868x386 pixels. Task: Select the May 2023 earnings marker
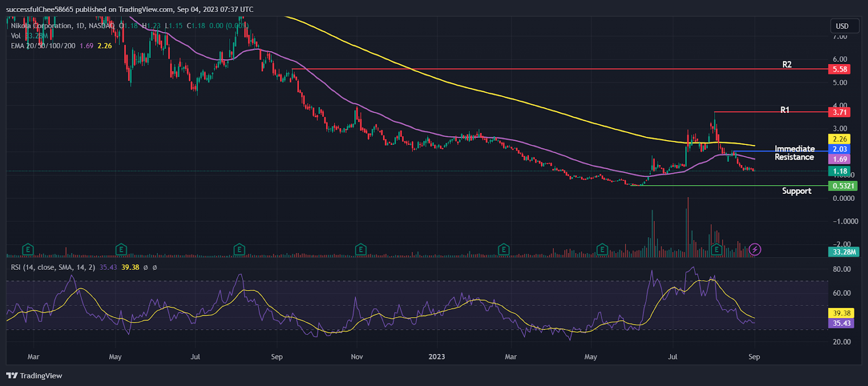coord(602,250)
